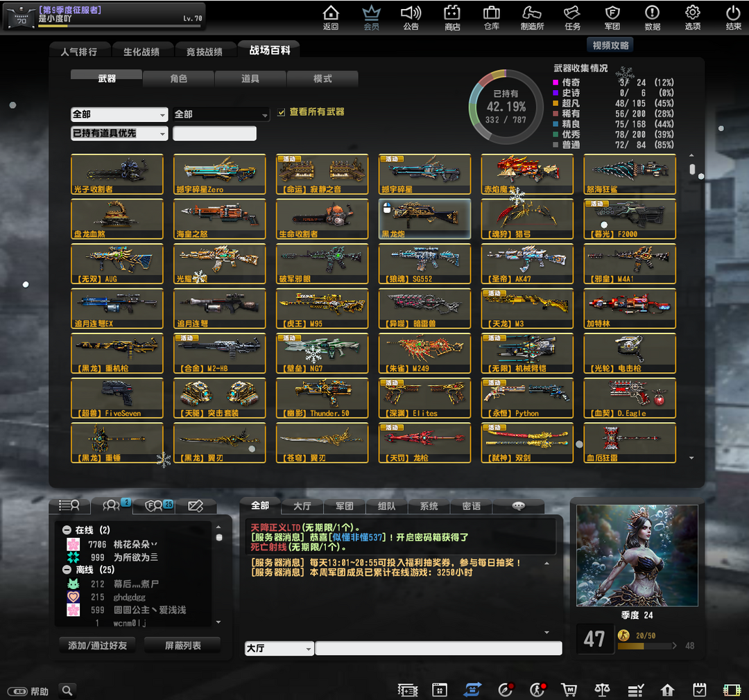
Task: Open the 军团 clan shield icon
Action: coord(612,17)
